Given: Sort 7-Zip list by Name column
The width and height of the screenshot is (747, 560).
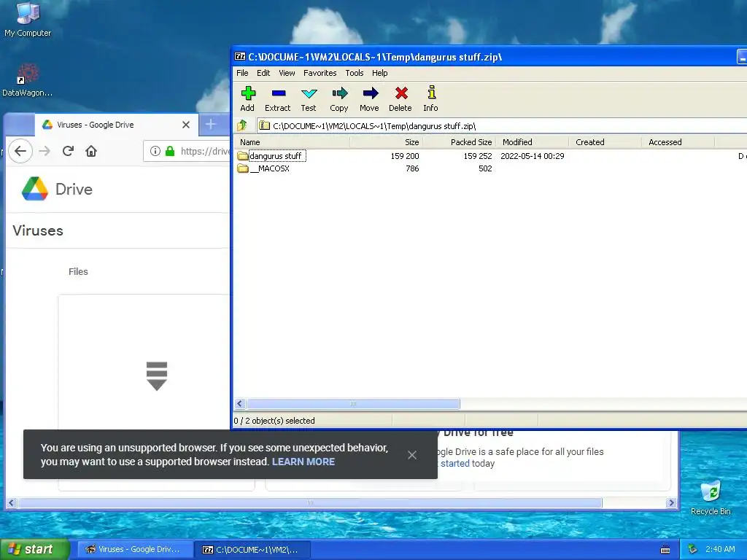Looking at the screenshot, I should tap(292, 142).
